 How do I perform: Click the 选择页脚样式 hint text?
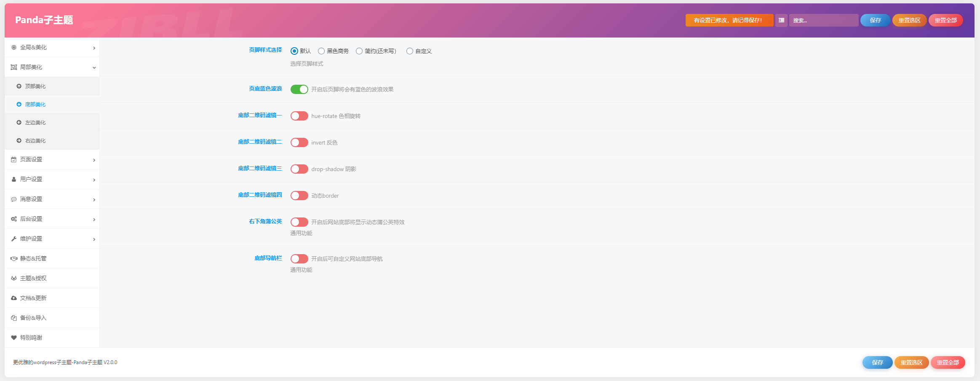pyautogui.click(x=307, y=64)
